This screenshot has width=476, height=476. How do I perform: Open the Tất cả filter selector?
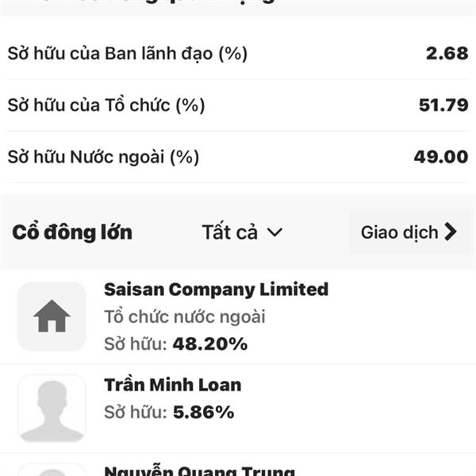pyautogui.click(x=242, y=232)
